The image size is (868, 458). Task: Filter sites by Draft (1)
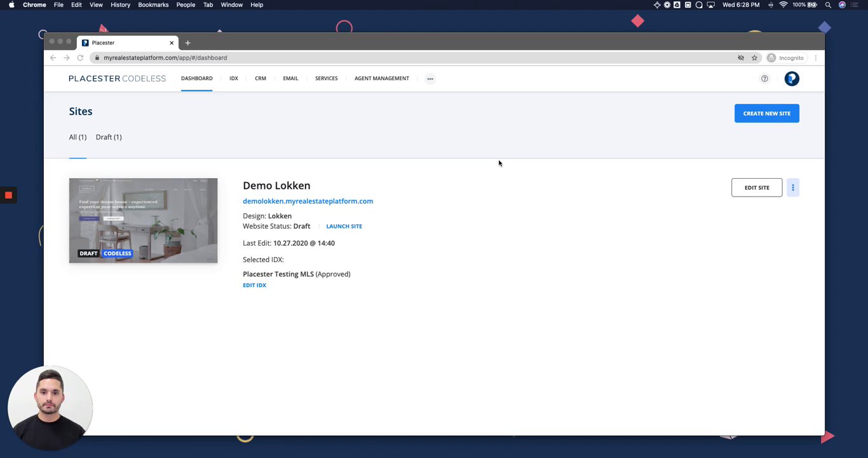click(x=109, y=137)
